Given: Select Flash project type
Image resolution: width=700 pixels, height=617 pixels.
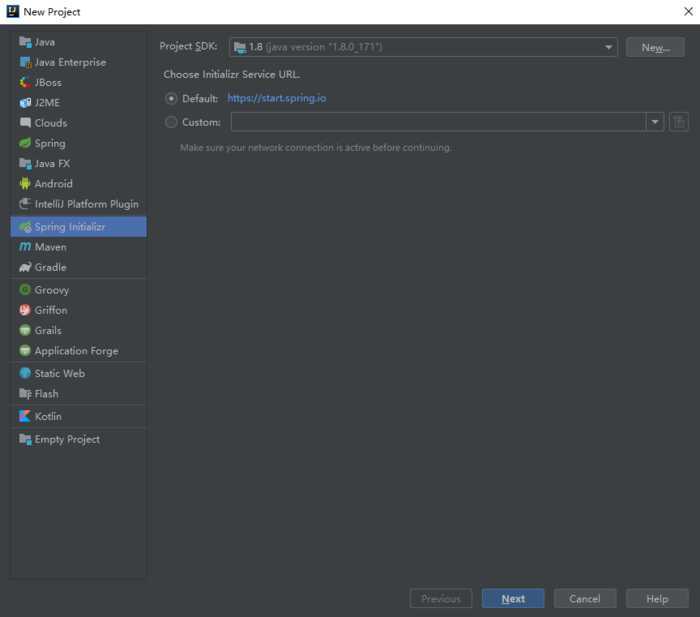Looking at the screenshot, I should click(78, 394).
